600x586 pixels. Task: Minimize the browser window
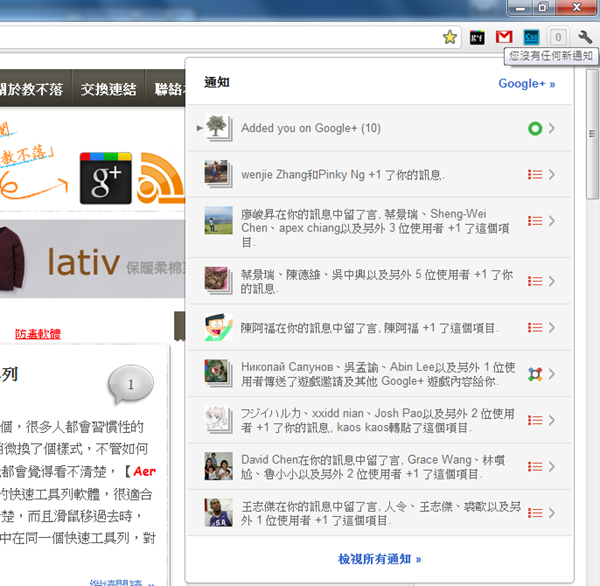click(520, 8)
